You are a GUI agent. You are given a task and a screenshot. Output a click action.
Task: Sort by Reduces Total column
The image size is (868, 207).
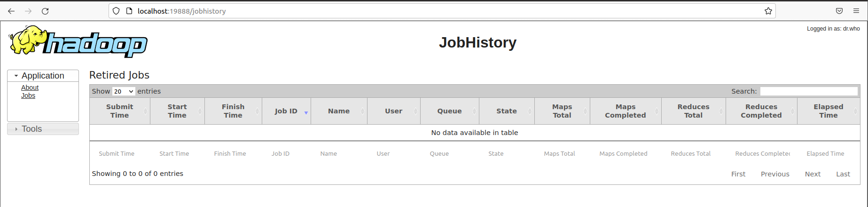pos(694,111)
